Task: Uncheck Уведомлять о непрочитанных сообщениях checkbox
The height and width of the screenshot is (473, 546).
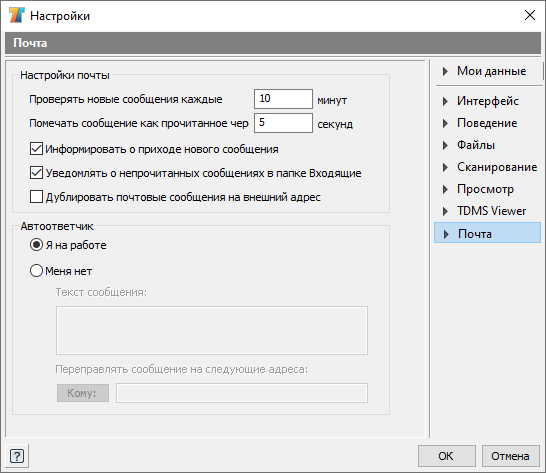Action: [36, 173]
